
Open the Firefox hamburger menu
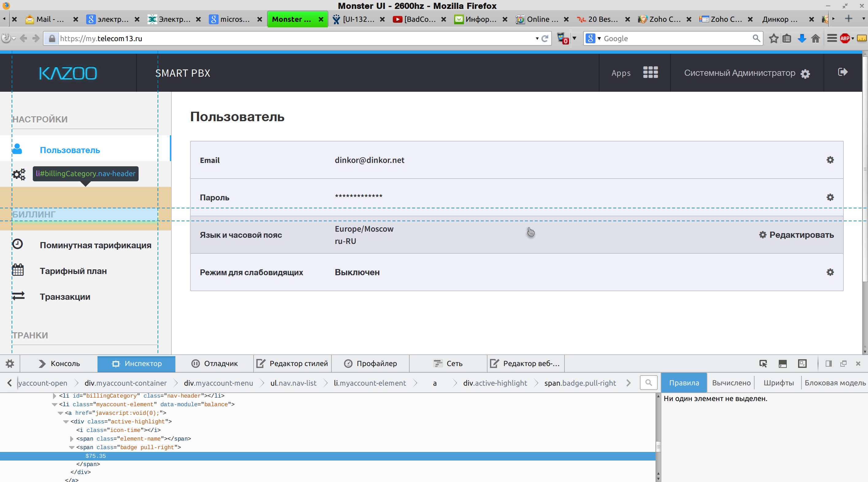point(832,38)
